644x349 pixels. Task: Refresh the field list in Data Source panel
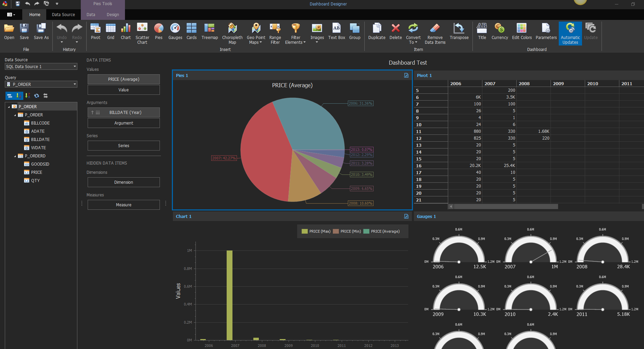coord(37,96)
